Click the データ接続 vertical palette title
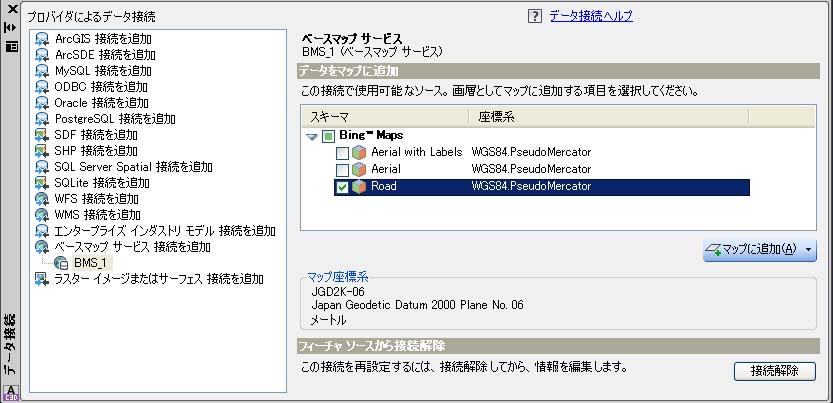The width and height of the screenshot is (833, 403). coord(11,345)
